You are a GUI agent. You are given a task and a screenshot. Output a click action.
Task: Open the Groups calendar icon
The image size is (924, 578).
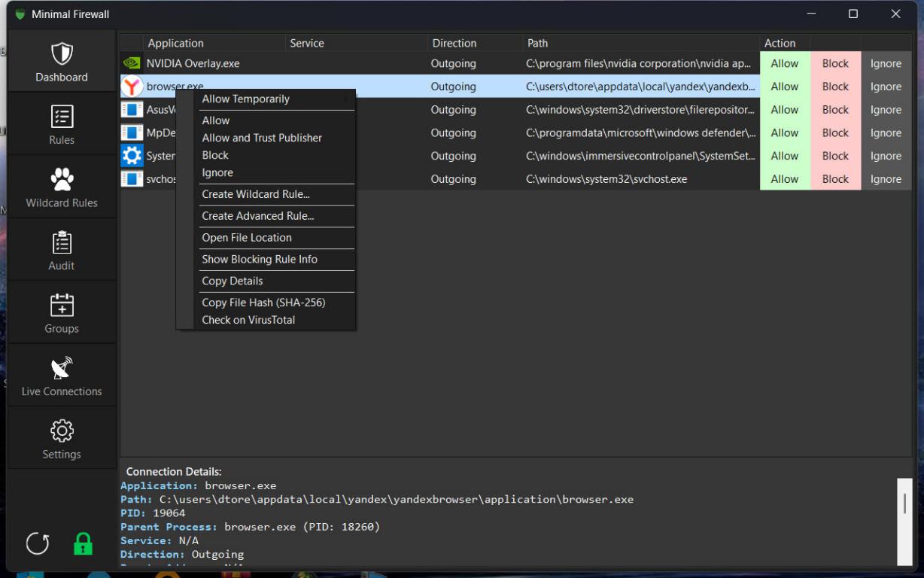(61, 305)
